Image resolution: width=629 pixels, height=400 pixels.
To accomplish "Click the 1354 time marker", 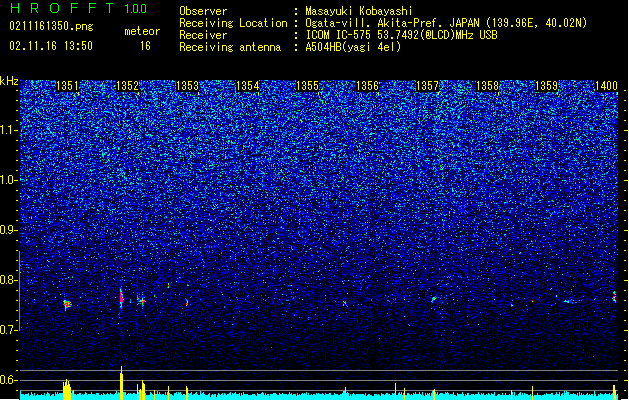I will coord(248,86).
